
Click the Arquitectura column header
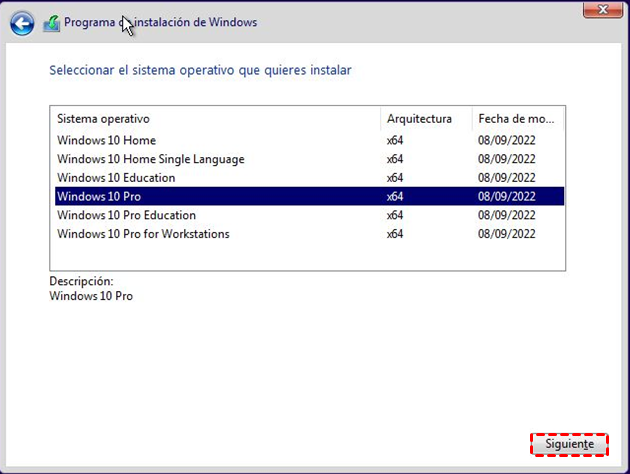(426, 119)
